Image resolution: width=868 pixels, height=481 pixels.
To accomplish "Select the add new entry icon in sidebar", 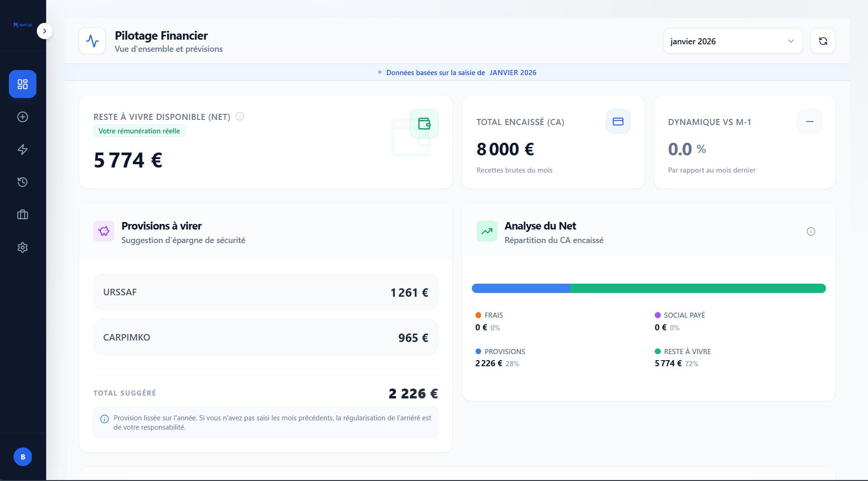I will click(x=22, y=117).
